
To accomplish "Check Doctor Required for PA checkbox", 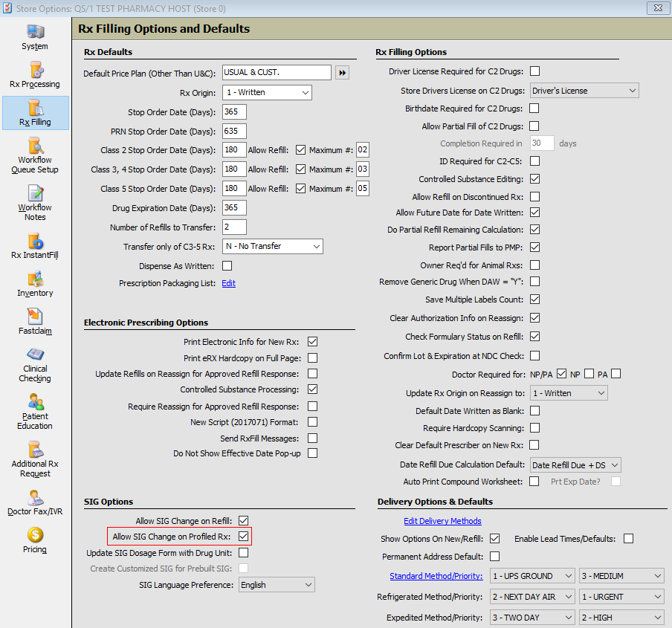I will (616, 374).
